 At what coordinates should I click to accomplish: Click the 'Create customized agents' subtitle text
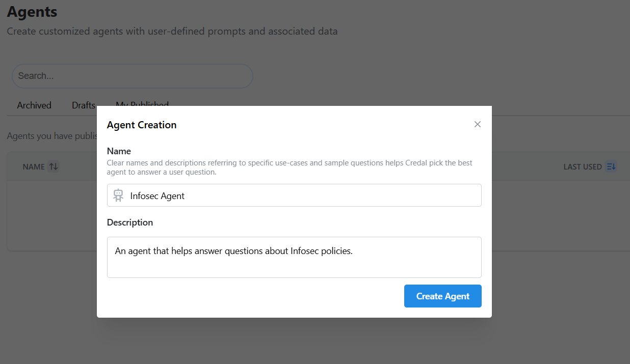[172, 31]
